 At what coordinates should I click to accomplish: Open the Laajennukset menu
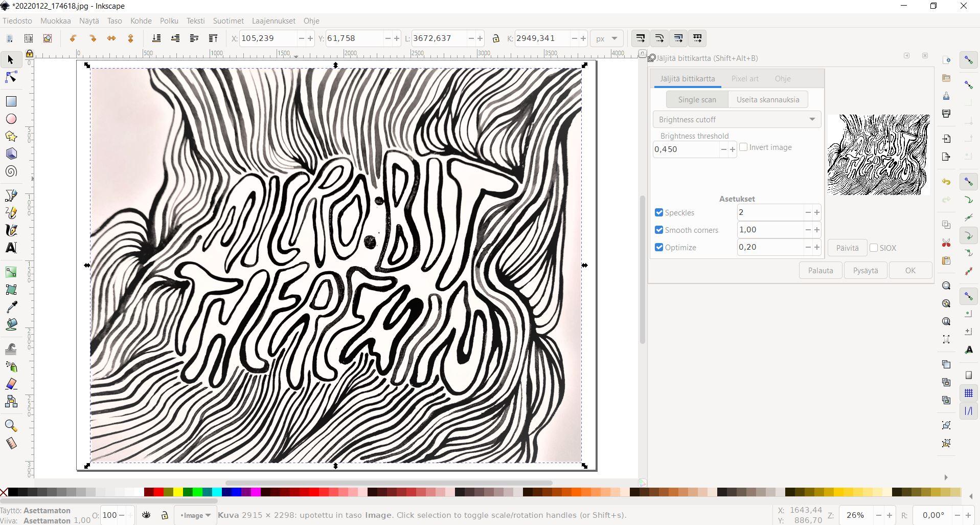pos(274,21)
